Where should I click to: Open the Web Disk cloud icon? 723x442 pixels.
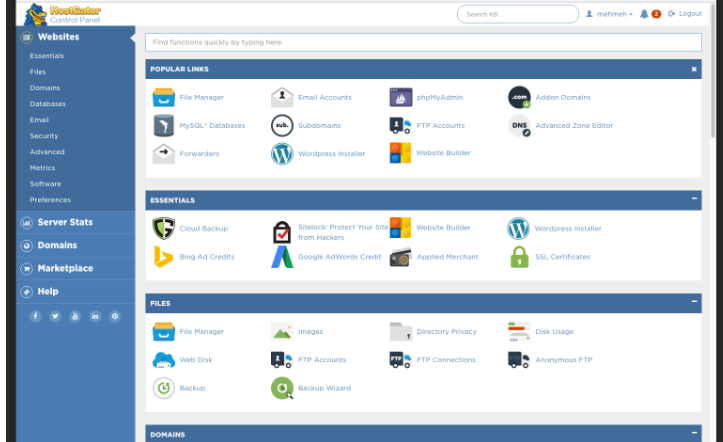[163, 359]
